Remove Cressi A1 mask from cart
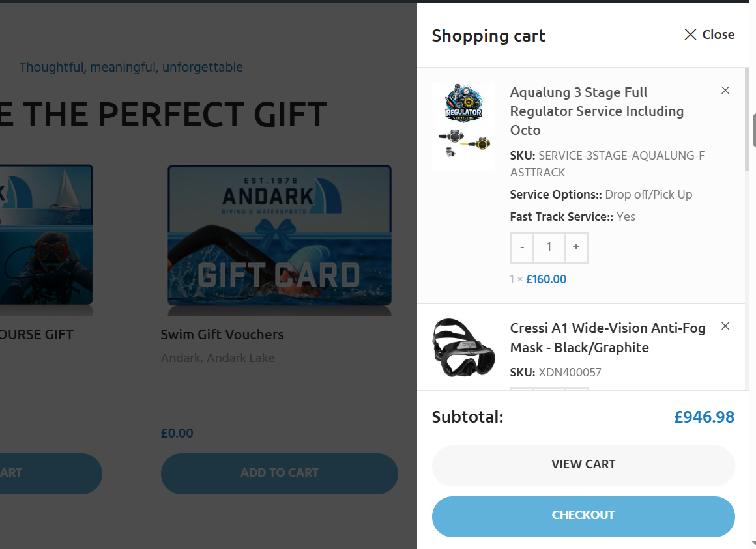Screen dimensions: 756x549 725,326
